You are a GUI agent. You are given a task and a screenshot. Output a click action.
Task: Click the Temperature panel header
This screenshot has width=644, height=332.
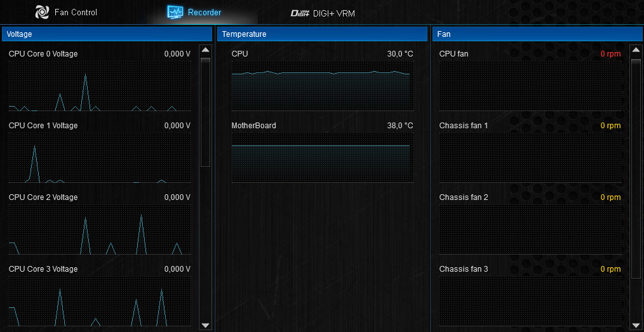click(323, 34)
